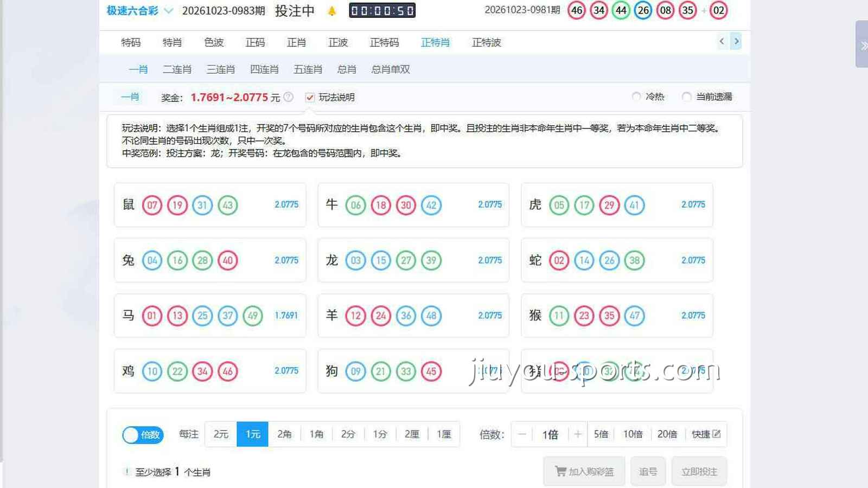Click the 追号 button
The width and height of the screenshot is (868, 488).
648,472
